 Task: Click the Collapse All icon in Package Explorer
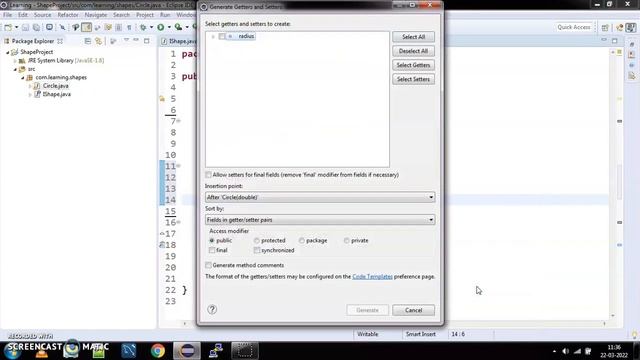click(87, 41)
